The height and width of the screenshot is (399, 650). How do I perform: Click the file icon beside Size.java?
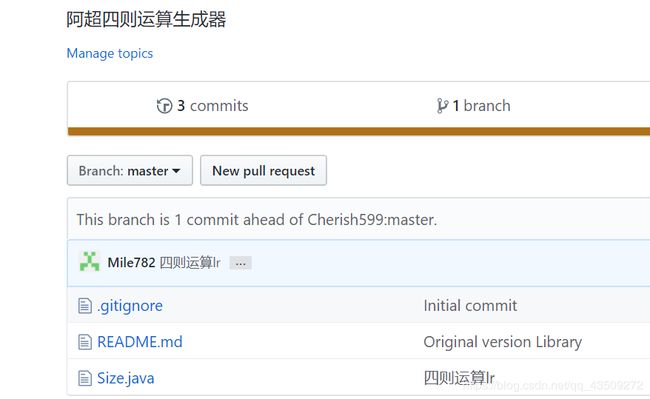tap(85, 378)
